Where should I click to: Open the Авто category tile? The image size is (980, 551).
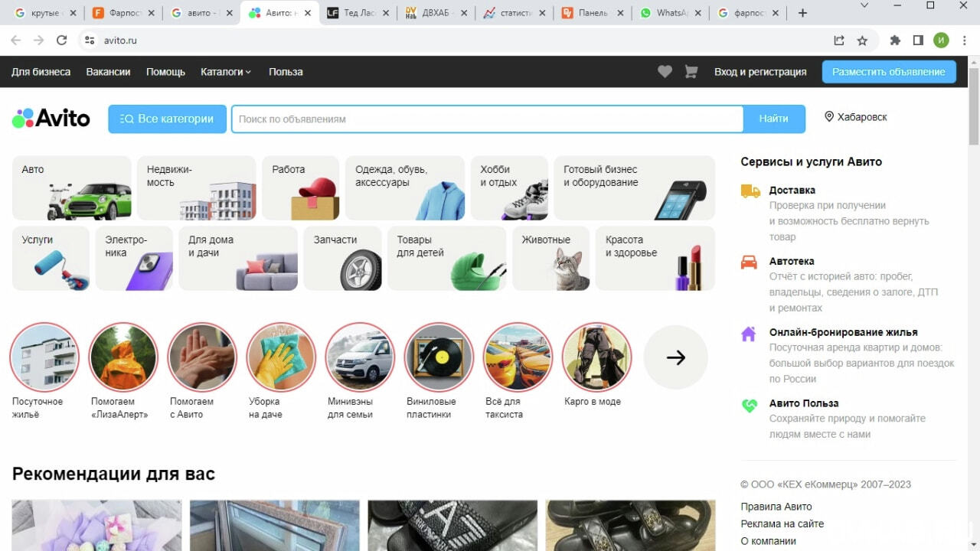(x=72, y=188)
